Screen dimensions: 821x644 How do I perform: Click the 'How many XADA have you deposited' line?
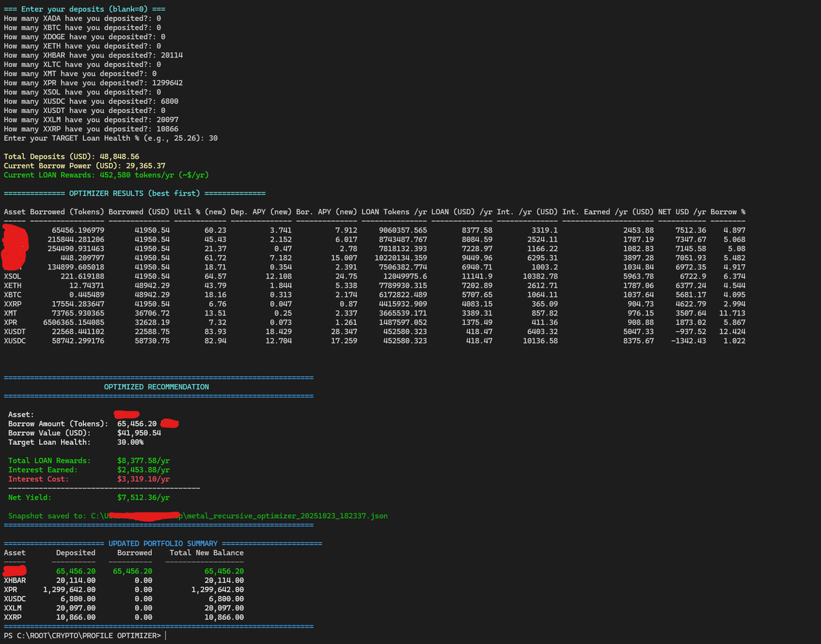pos(81,18)
